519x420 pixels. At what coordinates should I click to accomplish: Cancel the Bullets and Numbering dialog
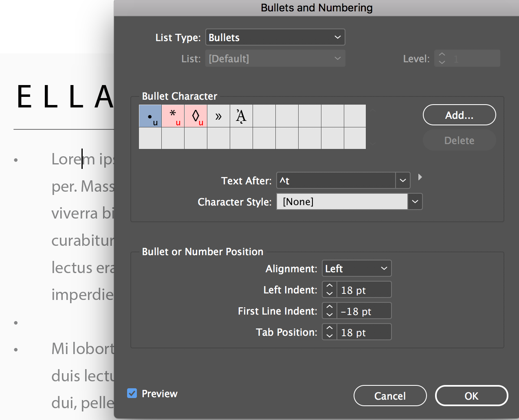coord(390,396)
